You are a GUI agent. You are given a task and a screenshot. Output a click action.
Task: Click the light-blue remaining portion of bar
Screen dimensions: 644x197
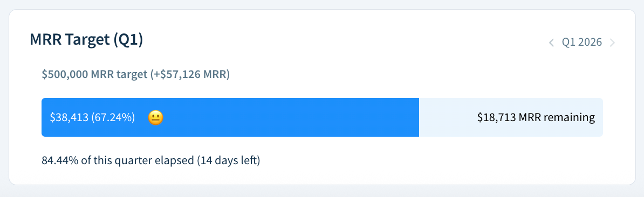point(511,117)
